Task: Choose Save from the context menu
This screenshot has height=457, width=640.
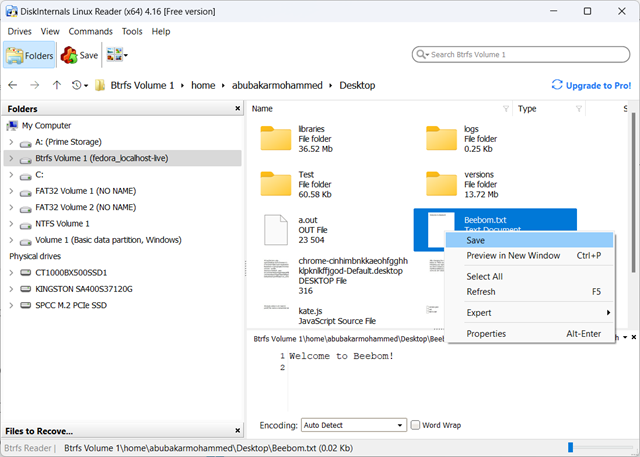Action: point(477,240)
